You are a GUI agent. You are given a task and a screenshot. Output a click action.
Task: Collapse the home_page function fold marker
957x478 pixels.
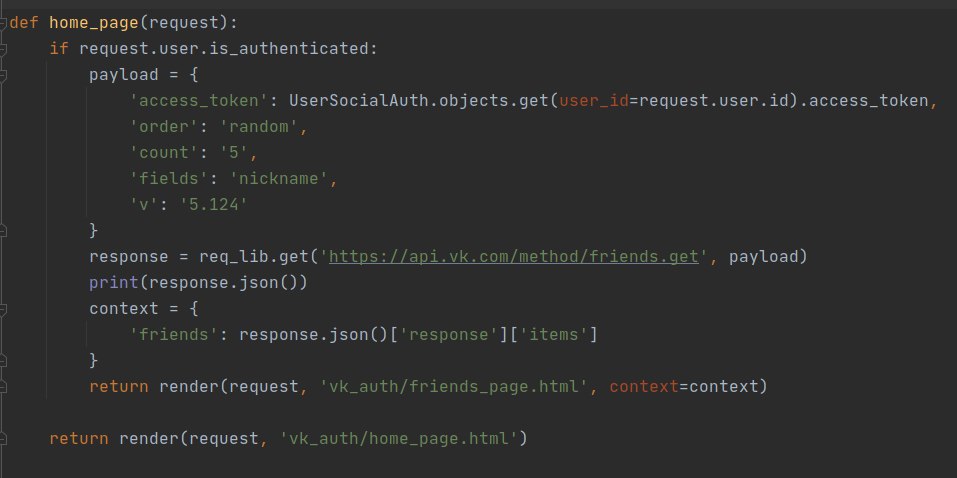pyautogui.click(x=3, y=23)
